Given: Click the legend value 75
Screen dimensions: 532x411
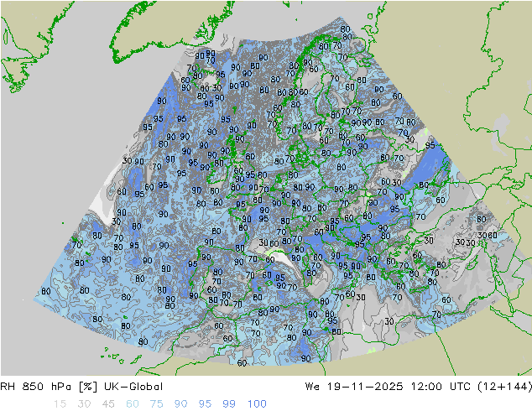Looking at the screenshot, I should coord(156,404).
